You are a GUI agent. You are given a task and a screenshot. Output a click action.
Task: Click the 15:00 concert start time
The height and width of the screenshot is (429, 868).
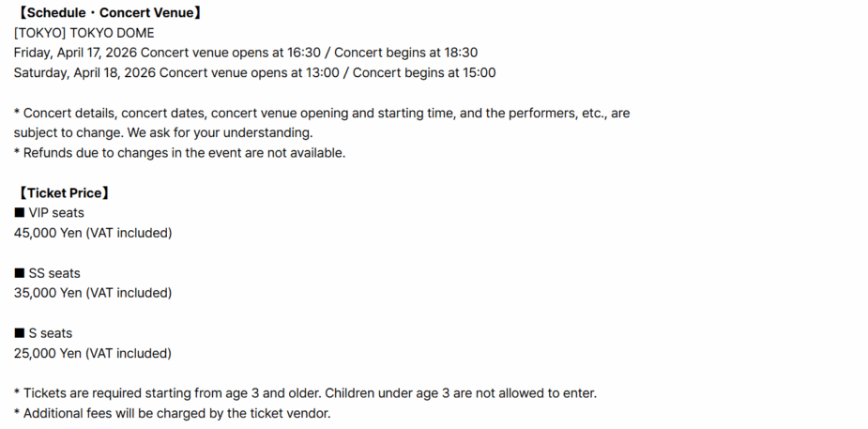[x=478, y=72]
